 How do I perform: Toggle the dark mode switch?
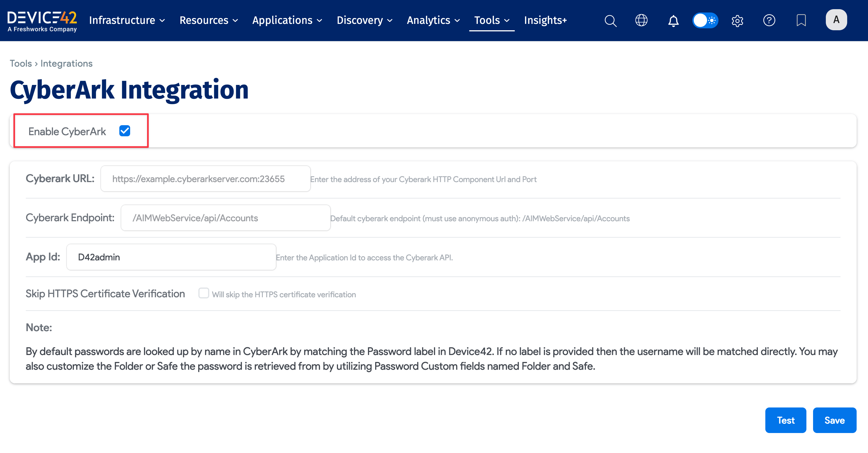click(x=705, y=21)
